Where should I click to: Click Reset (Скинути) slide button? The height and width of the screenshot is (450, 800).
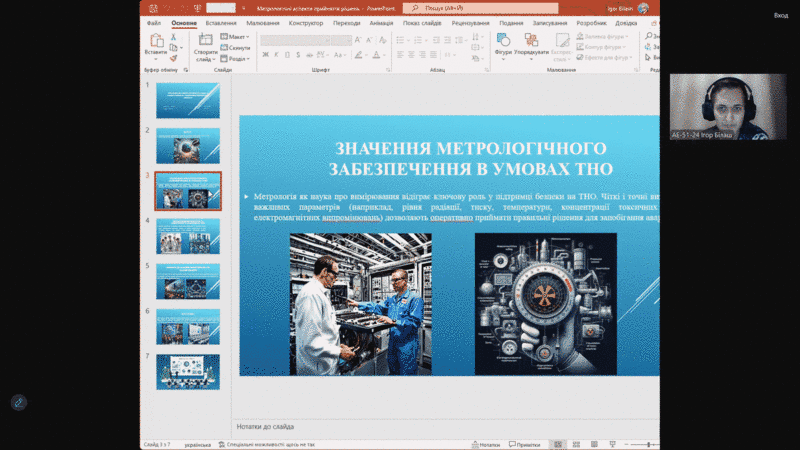click(x=237, y=47)
